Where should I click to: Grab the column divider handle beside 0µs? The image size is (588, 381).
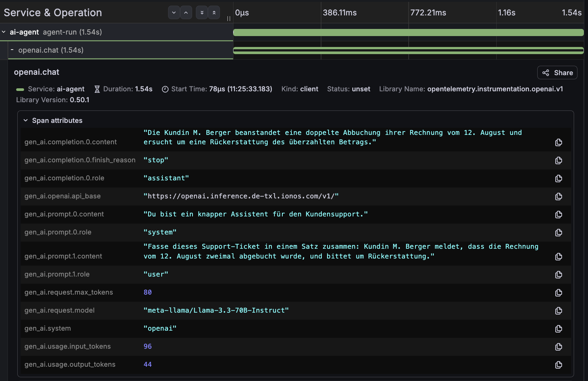click(229, 18)
